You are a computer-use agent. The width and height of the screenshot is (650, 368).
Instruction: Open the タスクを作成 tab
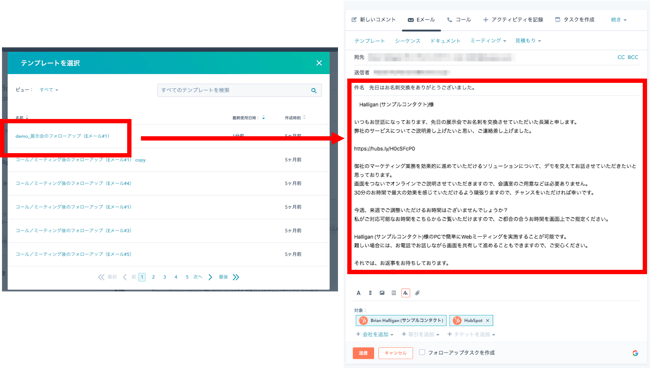click(x=575, y=19)
